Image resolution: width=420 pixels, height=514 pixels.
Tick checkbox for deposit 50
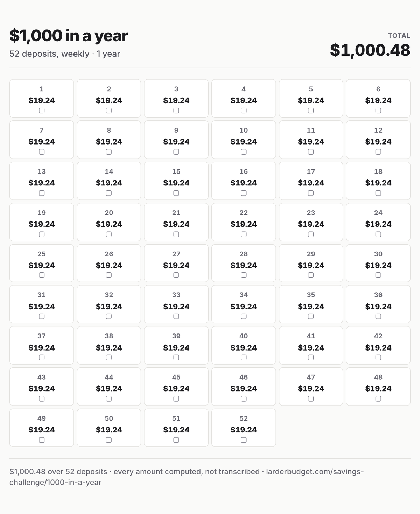click(x=109, y=440)
